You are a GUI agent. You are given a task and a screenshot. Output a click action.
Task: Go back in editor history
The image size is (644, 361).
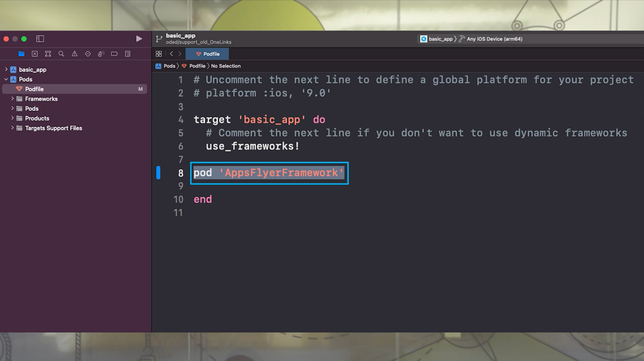pos(171,54)
